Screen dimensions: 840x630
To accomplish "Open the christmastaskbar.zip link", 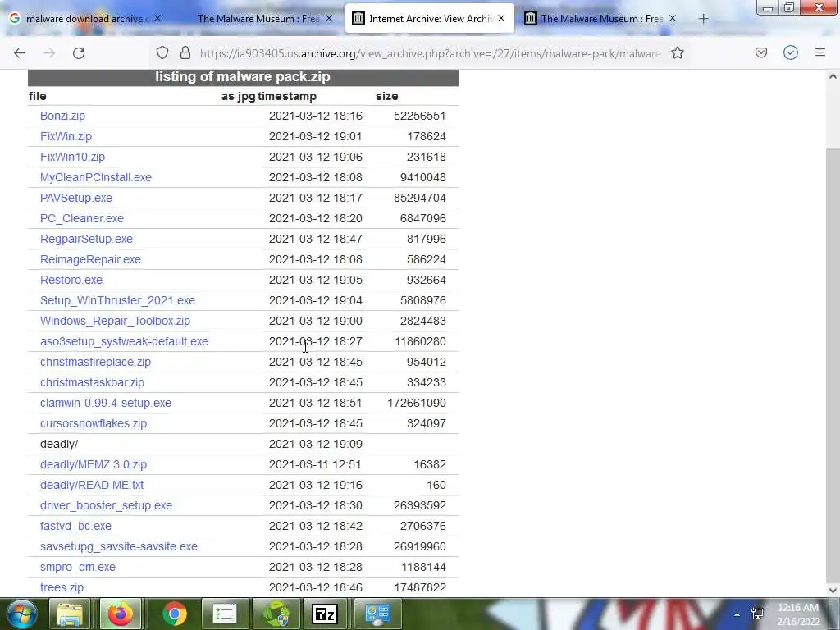I will [92, 382].
